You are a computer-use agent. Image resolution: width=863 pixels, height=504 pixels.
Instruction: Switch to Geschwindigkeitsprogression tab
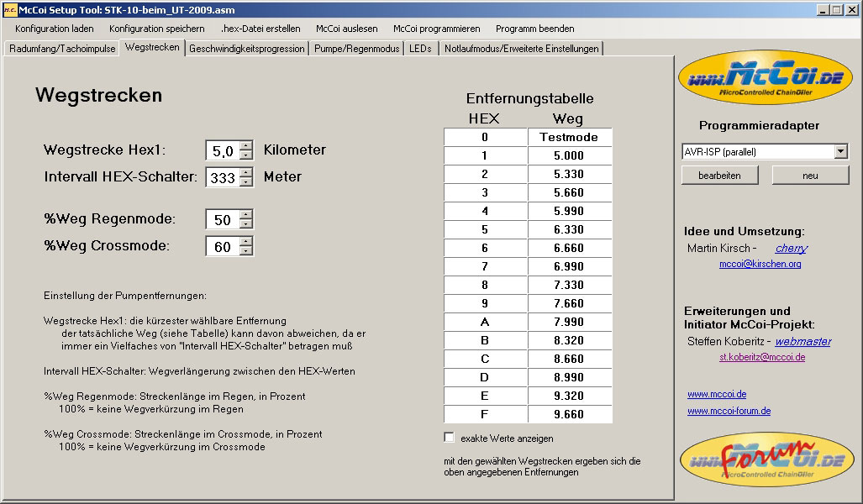[x=246, y=49]
